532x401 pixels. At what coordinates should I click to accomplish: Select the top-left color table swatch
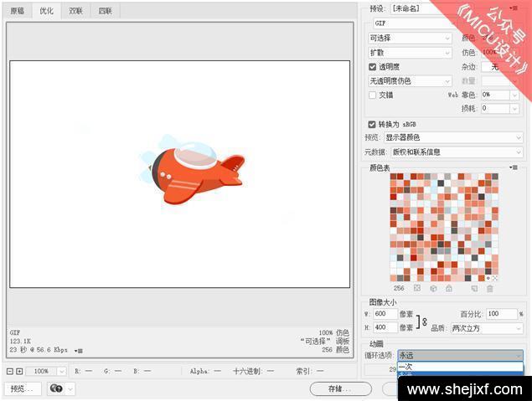pyautogui.click(x=394, y=177)
